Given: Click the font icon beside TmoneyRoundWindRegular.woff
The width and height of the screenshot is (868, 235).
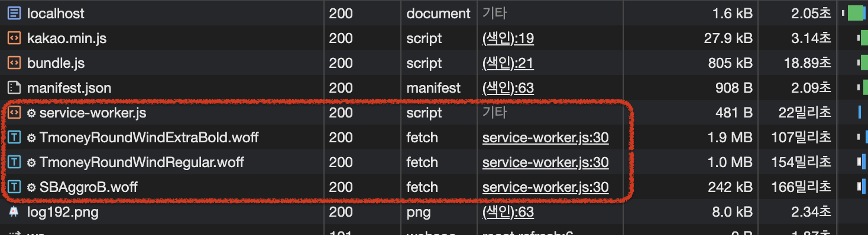Looking at the screenshot, I should tap(14, 162).
